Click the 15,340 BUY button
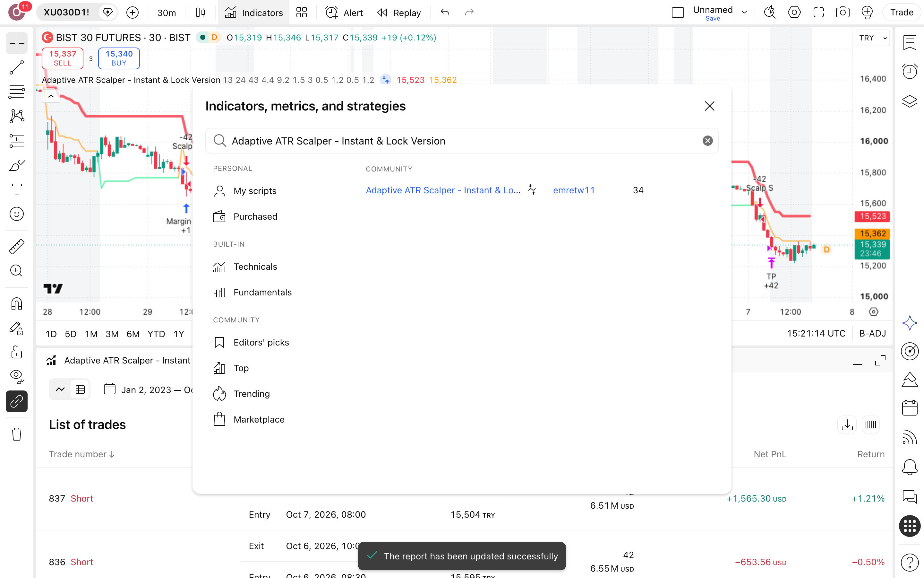This screenshot has height=578, width=924. pos(119,58)
